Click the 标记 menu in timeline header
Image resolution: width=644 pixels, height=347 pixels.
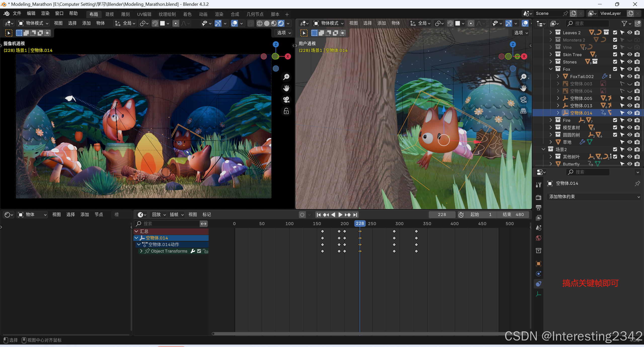coord(207,215)
